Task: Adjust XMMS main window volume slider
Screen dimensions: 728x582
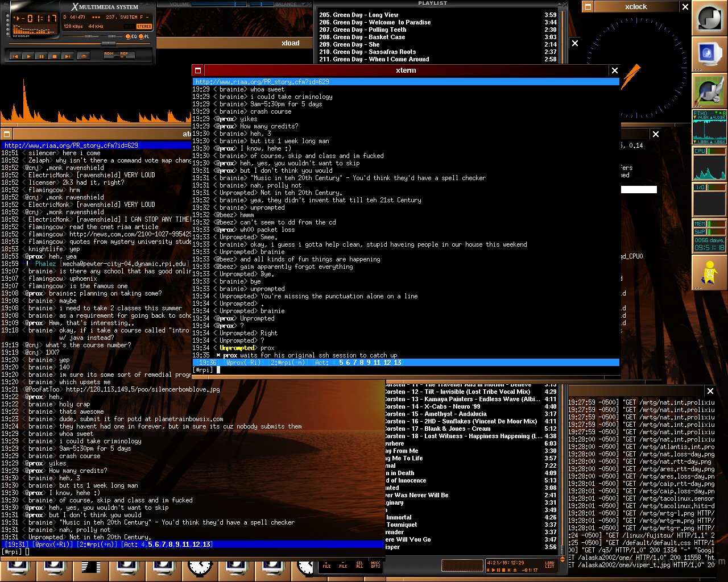Action: 80,36
